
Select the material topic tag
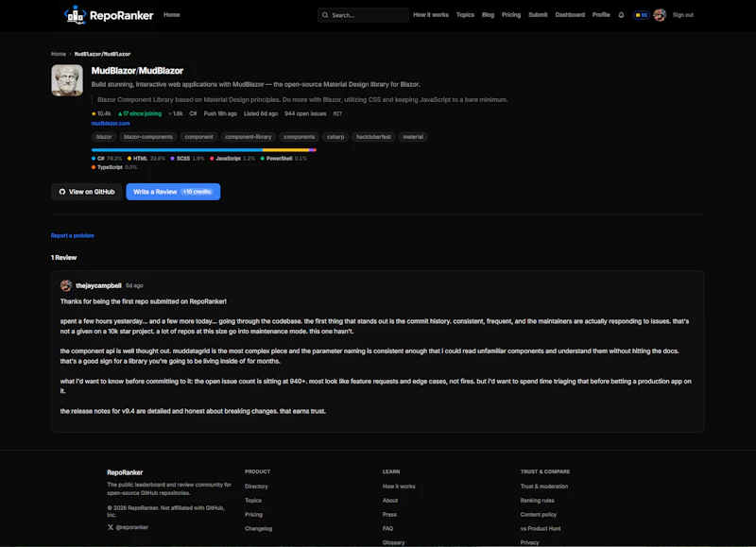click(x=413, y=137)
